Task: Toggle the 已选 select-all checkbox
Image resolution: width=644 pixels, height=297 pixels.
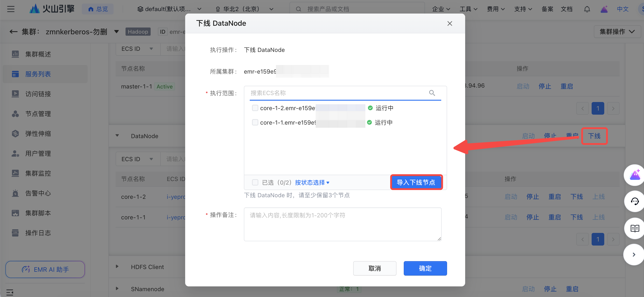Action: coord(255,182)
